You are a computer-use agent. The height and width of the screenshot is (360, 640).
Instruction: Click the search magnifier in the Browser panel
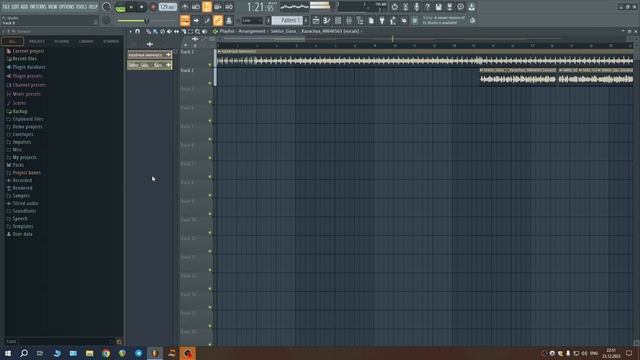(x=119, y=342)
